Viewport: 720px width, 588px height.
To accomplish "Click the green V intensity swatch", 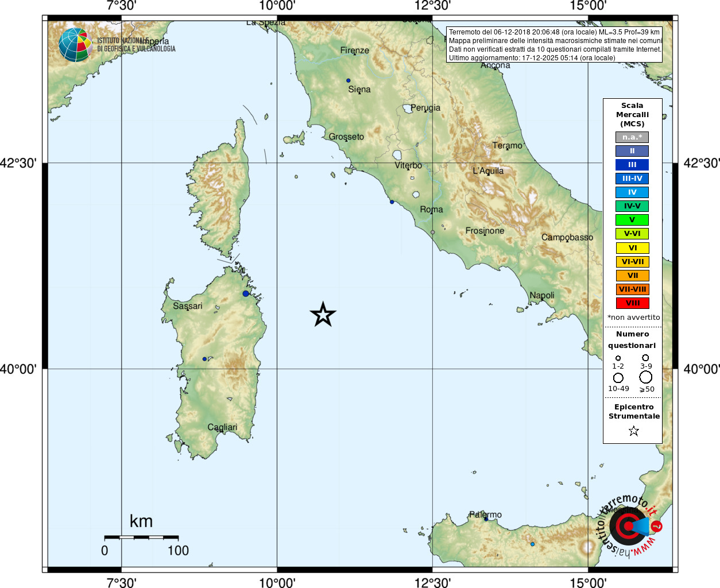I will (632, 220).
